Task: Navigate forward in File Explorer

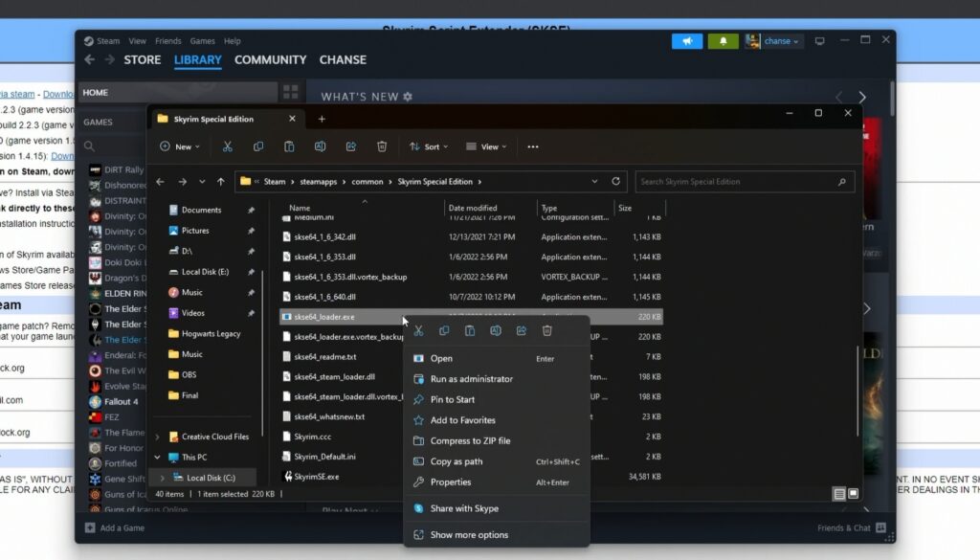Action: [183, 182]
